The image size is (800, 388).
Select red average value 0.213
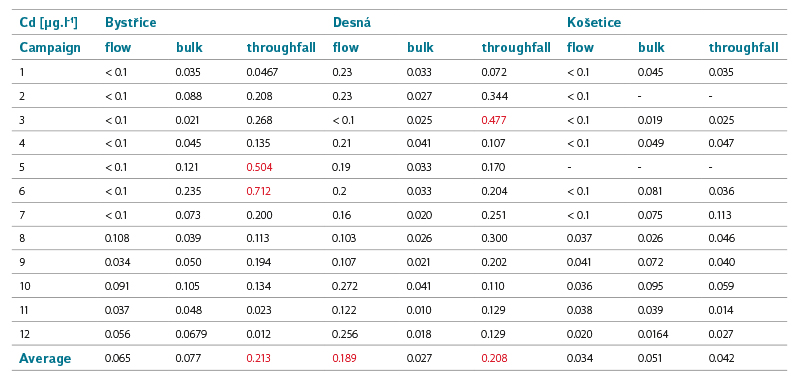coord(259,358)
